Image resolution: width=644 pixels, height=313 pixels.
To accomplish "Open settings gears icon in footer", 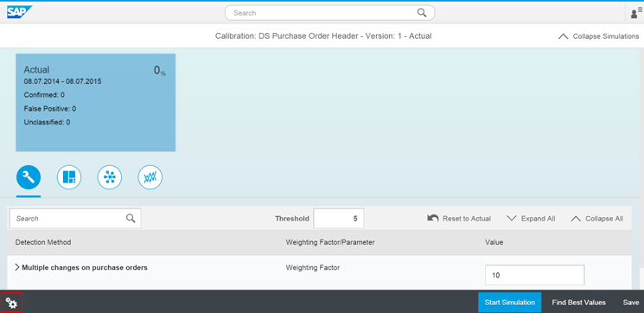I will click(x=11, y=303).
